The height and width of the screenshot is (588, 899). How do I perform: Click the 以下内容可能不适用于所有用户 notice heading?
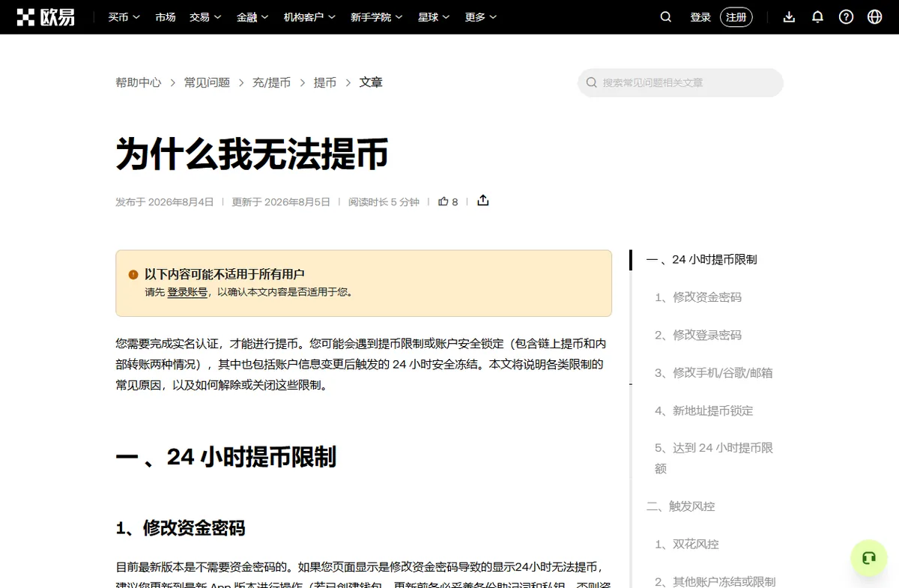click(x=225, y=274)
